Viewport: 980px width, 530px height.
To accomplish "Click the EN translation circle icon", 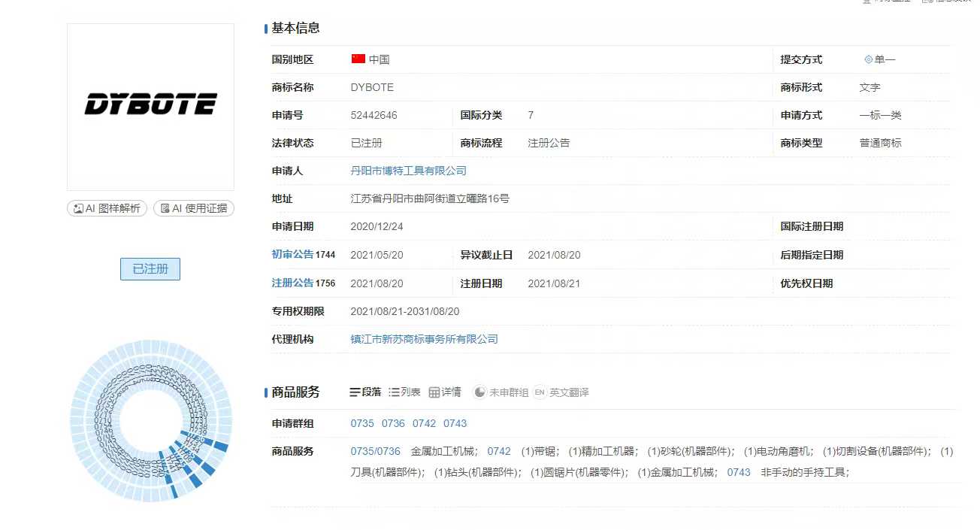I will (540, 392).
